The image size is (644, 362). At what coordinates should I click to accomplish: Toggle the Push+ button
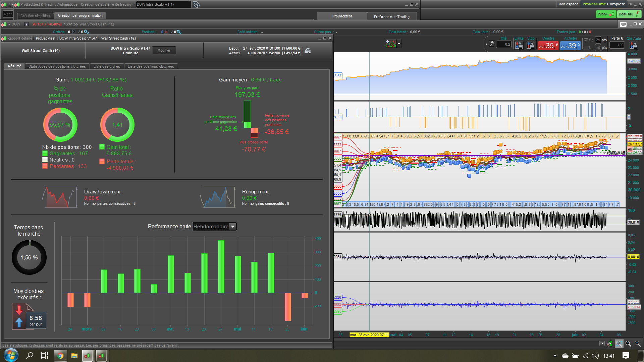tap(605, 14)
